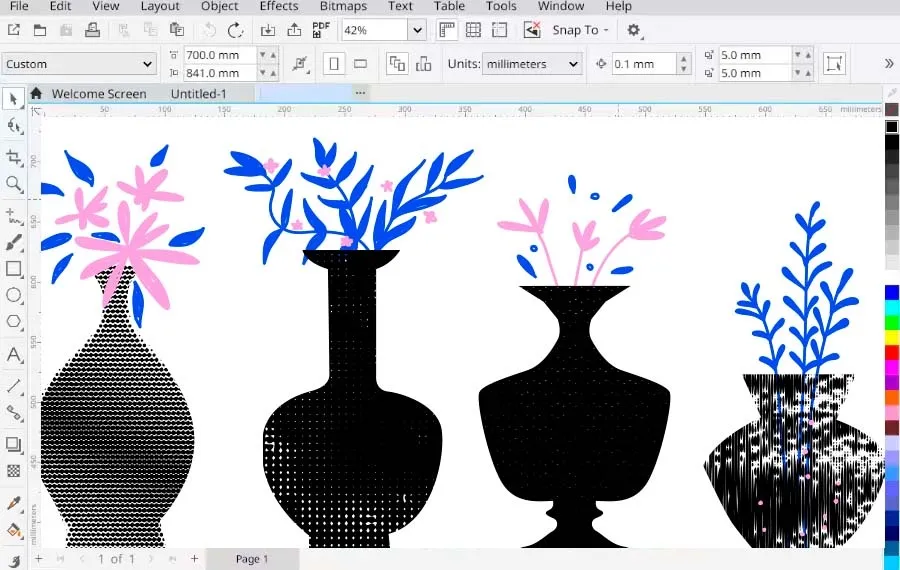Open the Page 1 tab
Viewport: 900px width, 570px height.
tap(251, 559)
